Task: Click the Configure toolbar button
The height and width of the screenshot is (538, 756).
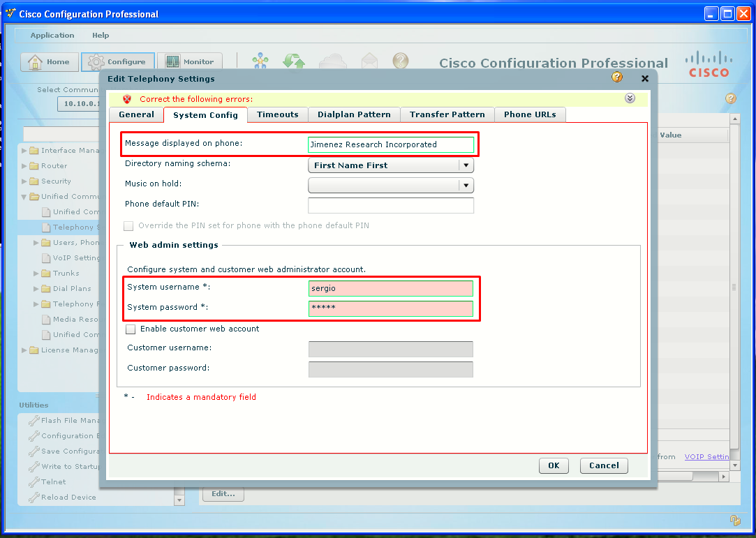Action: 118,62
